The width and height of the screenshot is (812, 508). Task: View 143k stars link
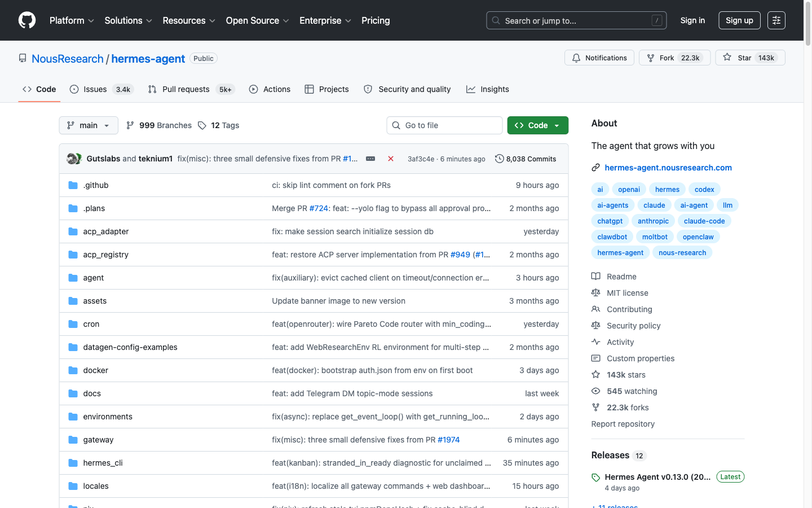pos(619,375)
